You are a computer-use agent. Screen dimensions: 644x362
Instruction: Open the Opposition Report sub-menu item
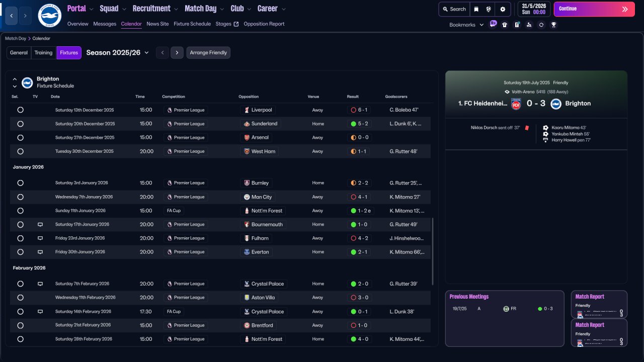click(x=264, y=24)
